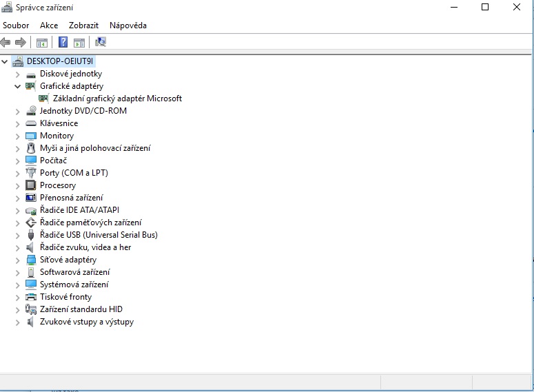Toggle the action pane toolbar icon
The width and height of the screenshot is (534, 392).
[79, 43]
